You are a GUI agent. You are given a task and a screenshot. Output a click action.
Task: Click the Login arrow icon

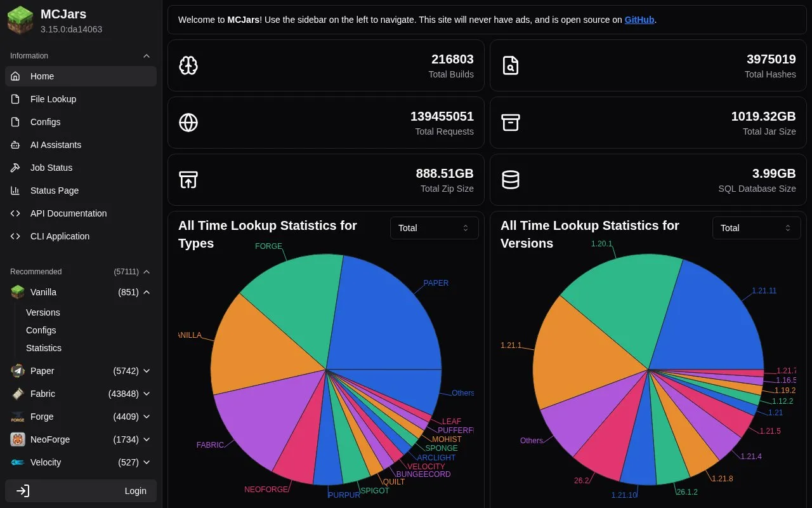[x=23, y=491]
